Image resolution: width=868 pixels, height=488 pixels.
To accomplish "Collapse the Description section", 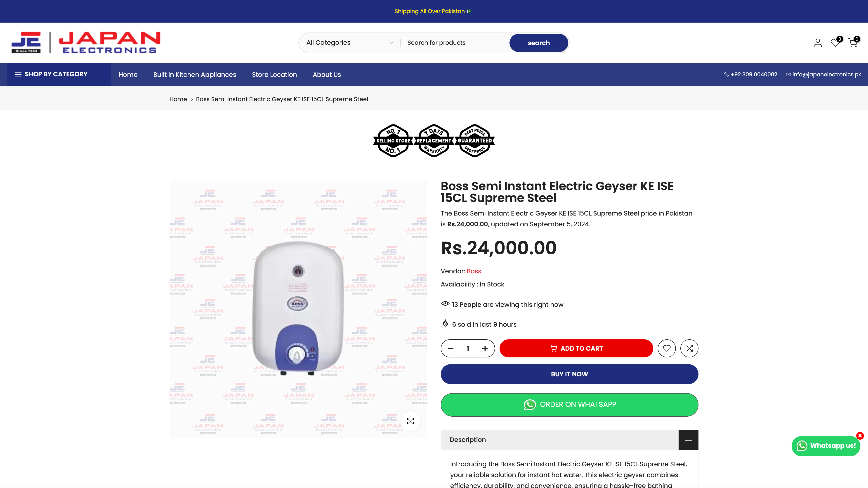I will 688,440.
